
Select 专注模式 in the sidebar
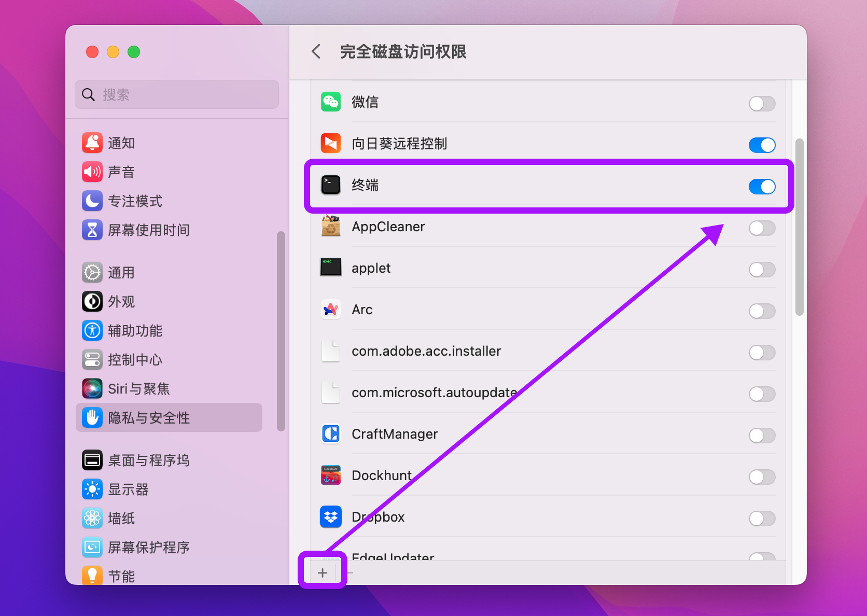click(169, 201)
